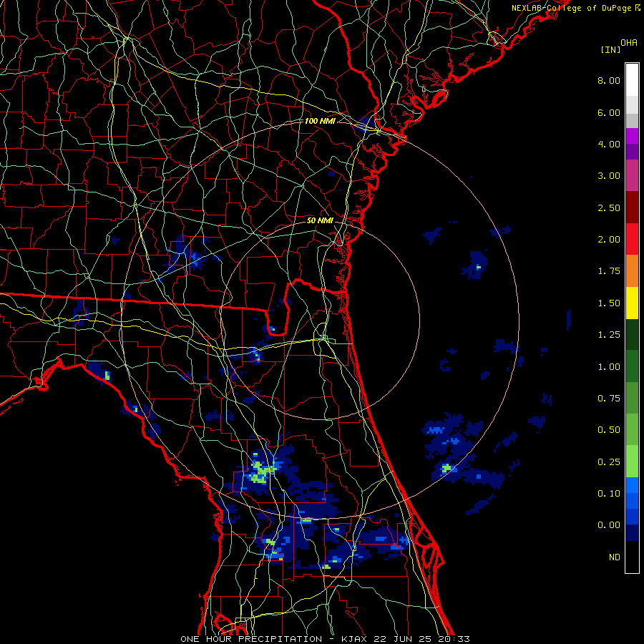Click the 0.50 legend value
The image size is (644, 644).
click(x=609, y=430)
